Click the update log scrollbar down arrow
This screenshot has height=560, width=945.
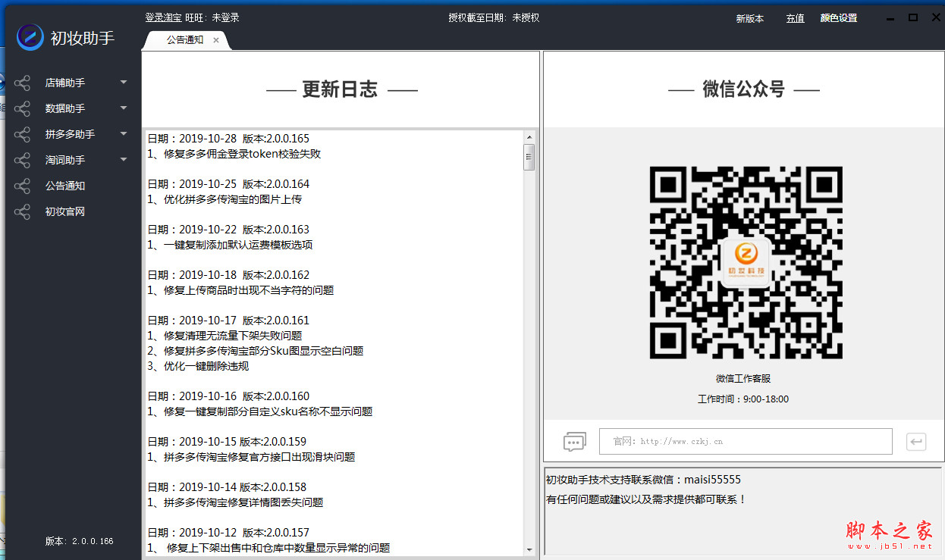tap(529, 549)
